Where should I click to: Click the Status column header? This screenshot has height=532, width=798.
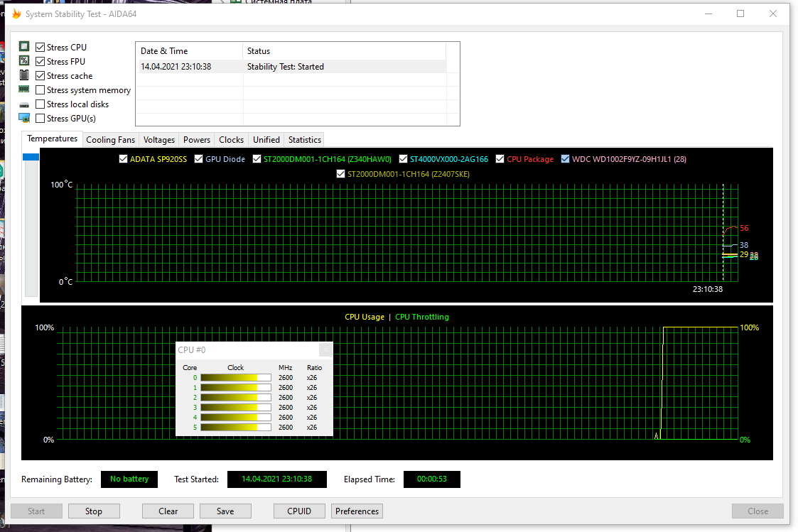tap(345, 51)
